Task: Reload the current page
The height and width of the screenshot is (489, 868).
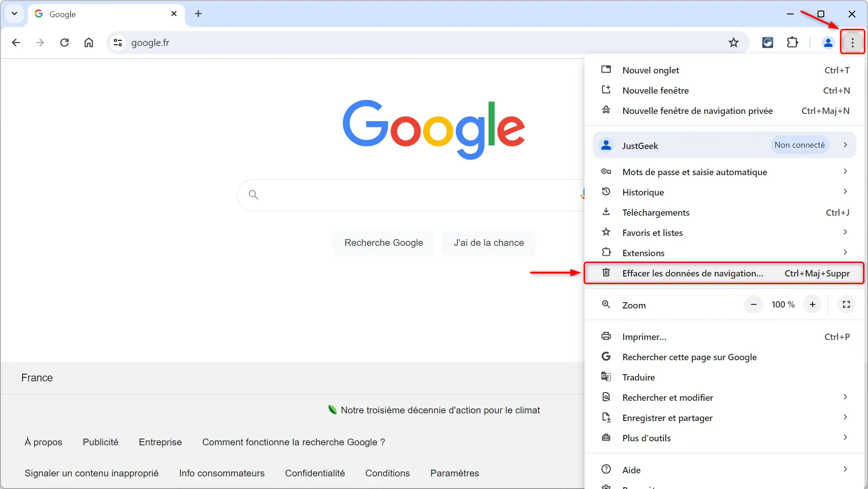Action: click(x=64, y=42)
